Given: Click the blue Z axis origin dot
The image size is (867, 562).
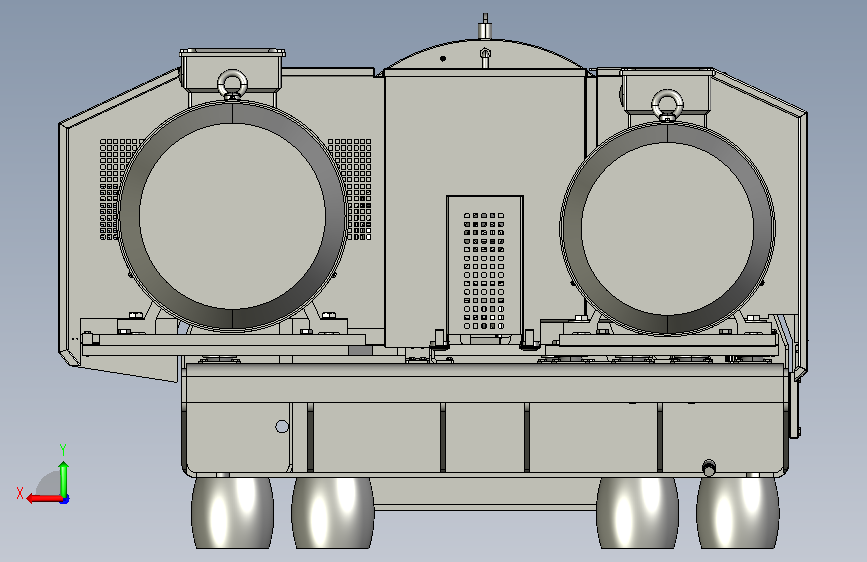Looking at the screenshot, I should coord(65,500).
